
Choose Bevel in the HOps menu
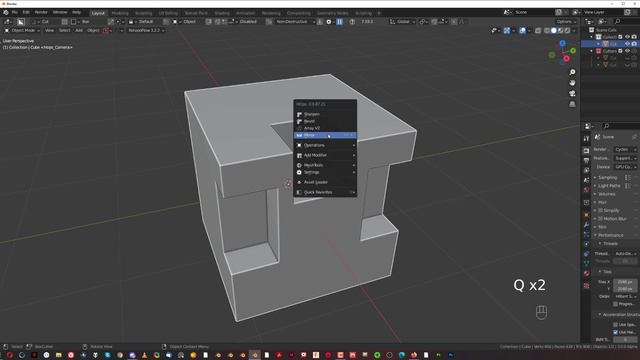[x=325, y=121]
